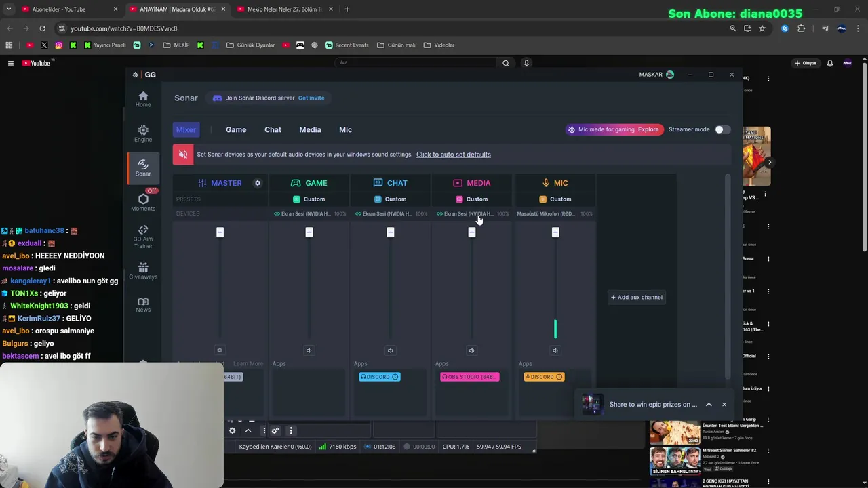Open the Home section in GG sidebar
The image size is (868, 488).
point(143,99)
